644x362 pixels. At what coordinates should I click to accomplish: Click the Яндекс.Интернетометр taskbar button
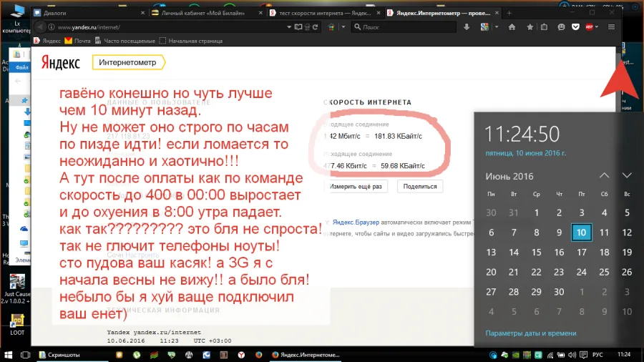pos(306,355)
